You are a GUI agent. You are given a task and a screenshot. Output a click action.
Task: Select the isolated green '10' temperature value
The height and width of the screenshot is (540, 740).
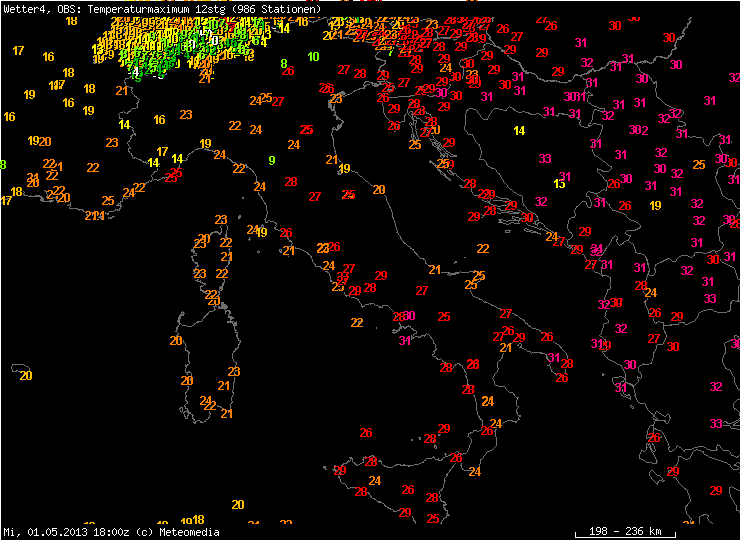pyautogui.click(x=313, y=57)
